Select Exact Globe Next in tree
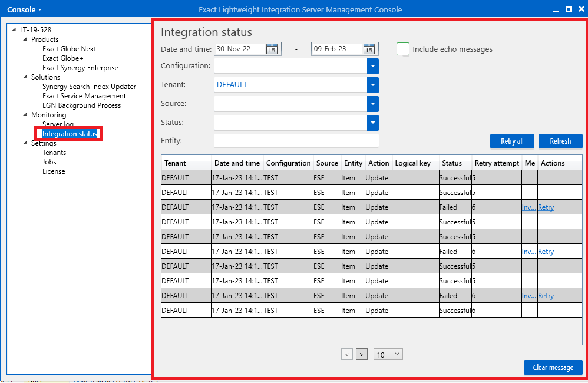This screenshot has height=383, width=588. (69, 49)
